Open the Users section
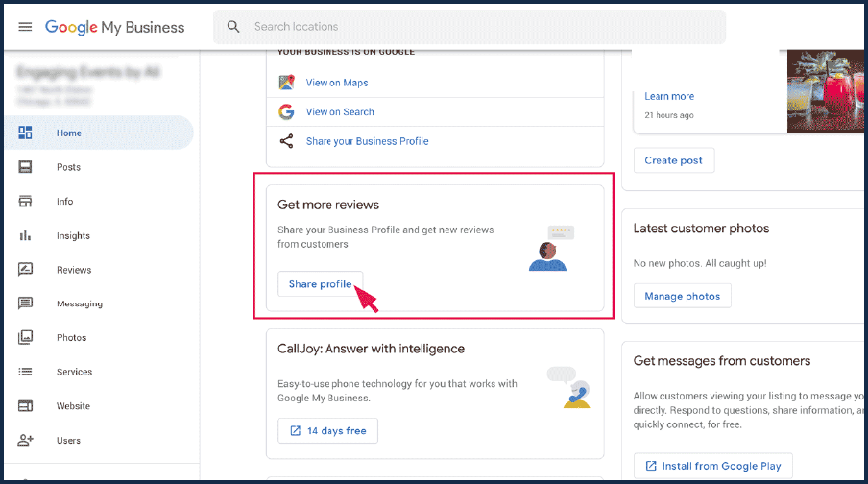 [68, 441]
